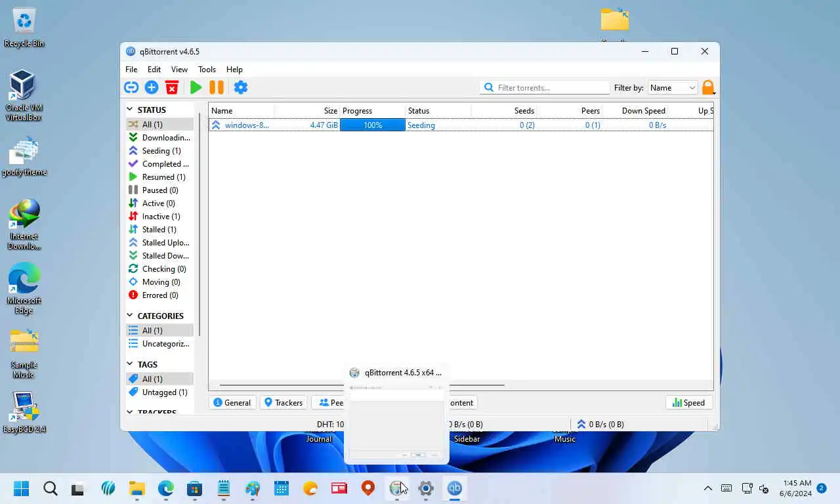840x504 pixels.
Task: Collapse the CATEGORIES section chevron
Action: click(130, 316)
